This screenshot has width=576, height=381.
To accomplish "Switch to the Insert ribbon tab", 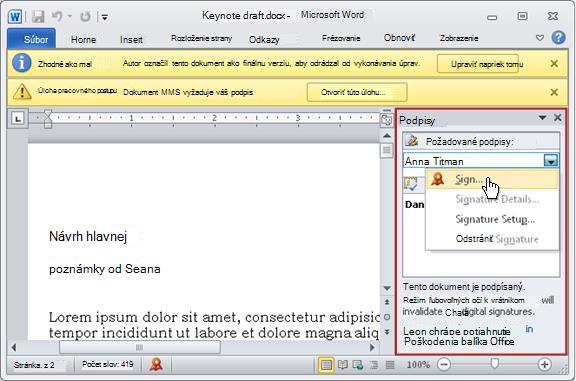I will coord(131,39).
